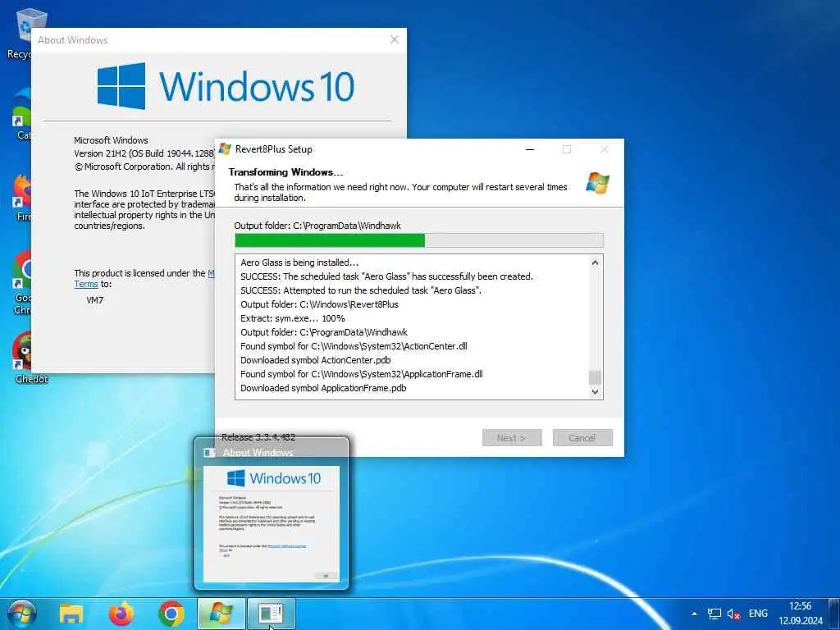Viewport: 840px width, 630px height.
Task: Click the Windows flag logo in setup header
Action: (x=597, y=183)
